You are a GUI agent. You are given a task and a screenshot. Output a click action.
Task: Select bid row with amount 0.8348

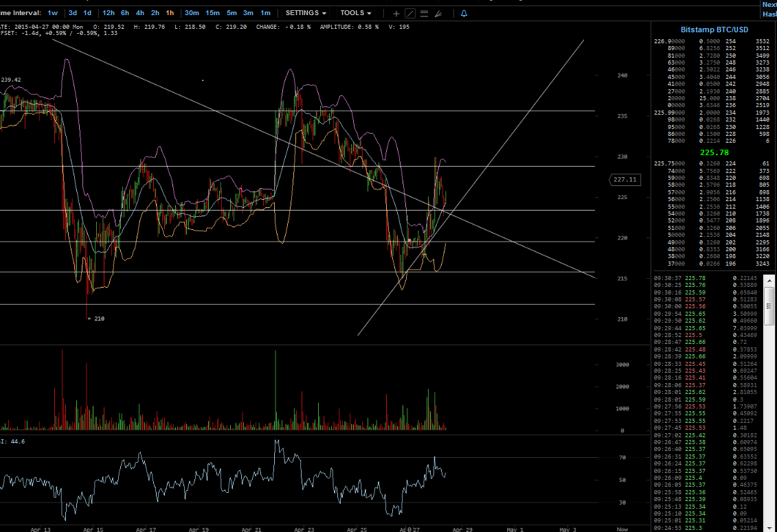[x=712, y=178]
